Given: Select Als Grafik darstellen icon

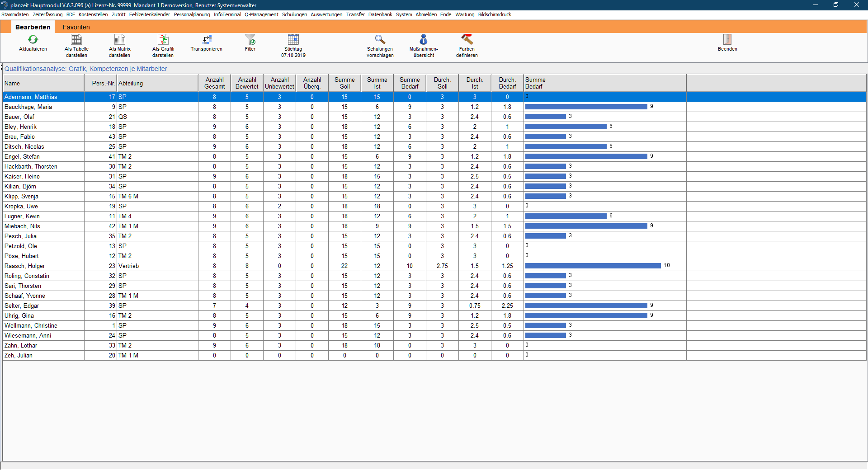Looking at the screenshot, I should (163, 40).
